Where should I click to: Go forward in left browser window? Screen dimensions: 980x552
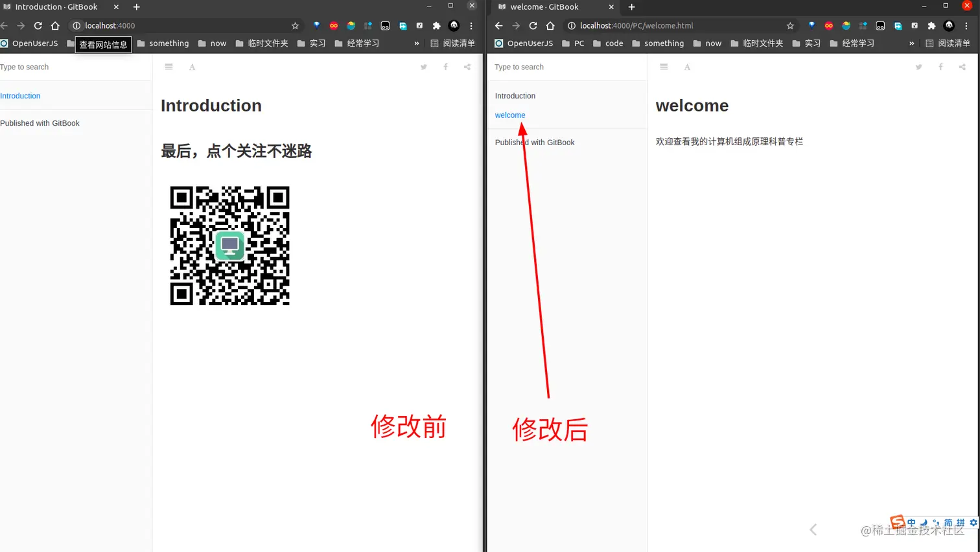click(x=21, y=26)
